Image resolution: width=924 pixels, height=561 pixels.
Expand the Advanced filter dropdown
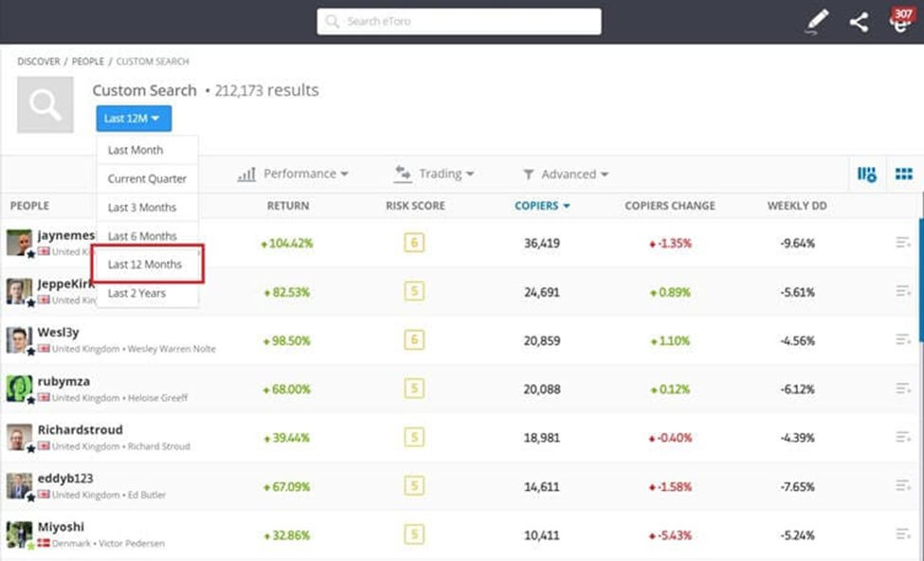pyautogui.click(x=566, y=174)
